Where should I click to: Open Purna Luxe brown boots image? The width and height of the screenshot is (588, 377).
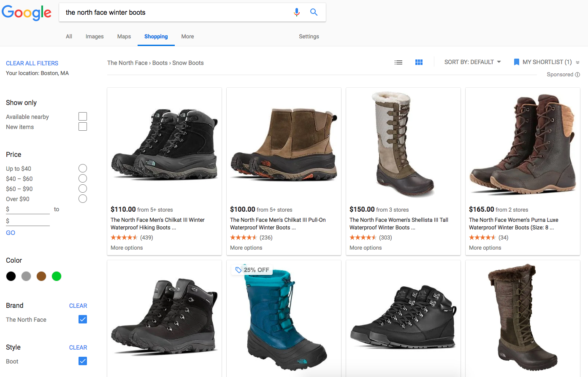[523, 144]
